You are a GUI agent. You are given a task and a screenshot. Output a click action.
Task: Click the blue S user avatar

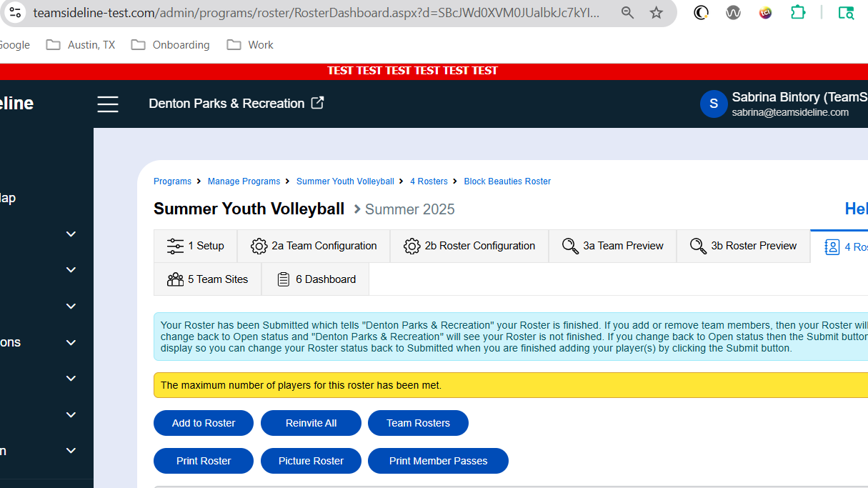tap(713, 104)
